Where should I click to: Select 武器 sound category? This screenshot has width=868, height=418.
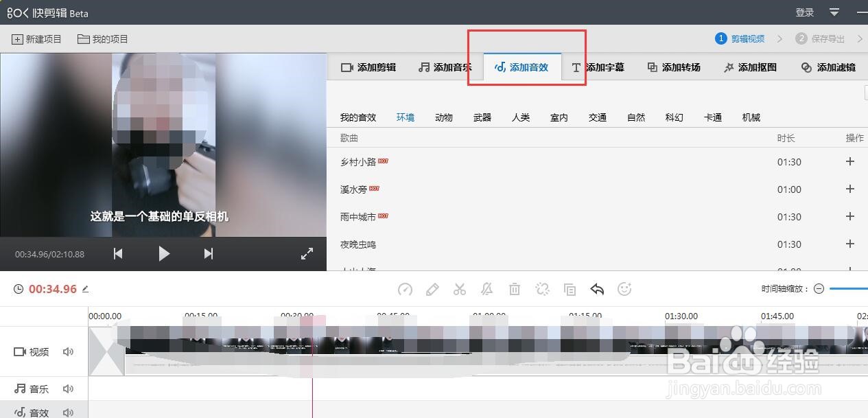point(482,117)
